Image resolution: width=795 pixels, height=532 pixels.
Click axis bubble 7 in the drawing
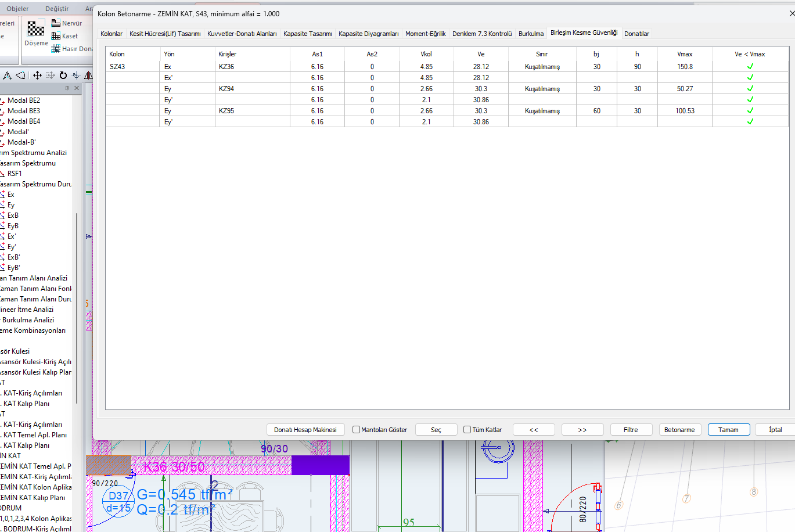(x=686, y=498)
